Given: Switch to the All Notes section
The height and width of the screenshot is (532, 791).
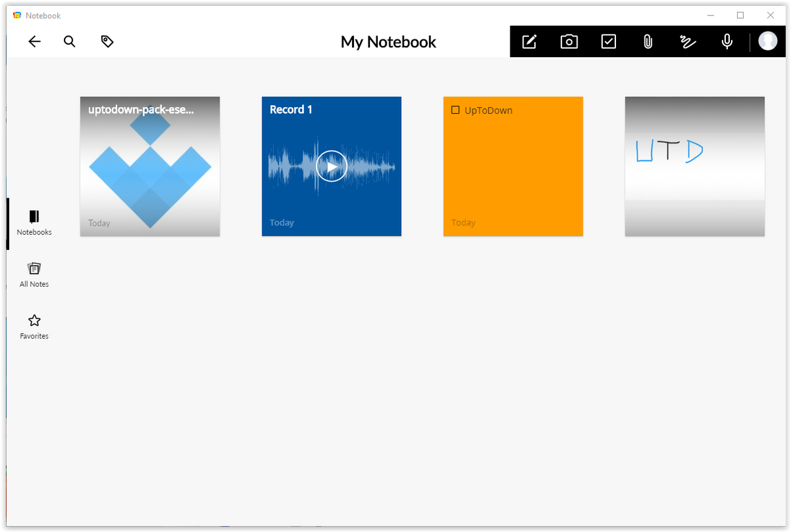Looking at the screenshot, I should pos(35,275).
